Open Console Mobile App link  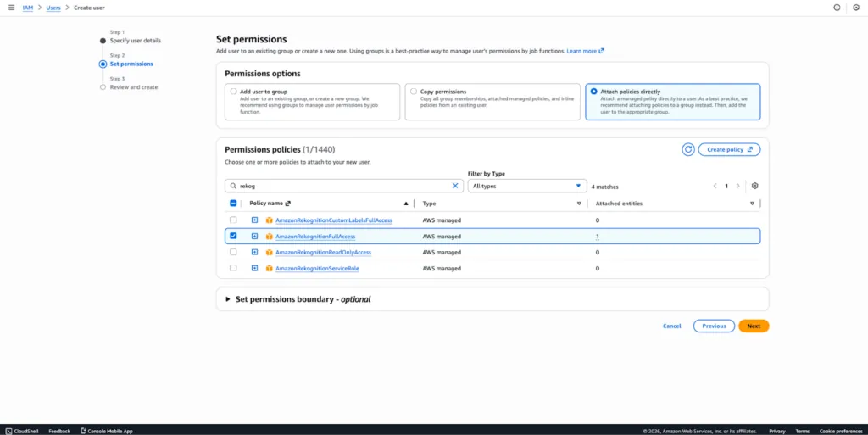point(107,431)
